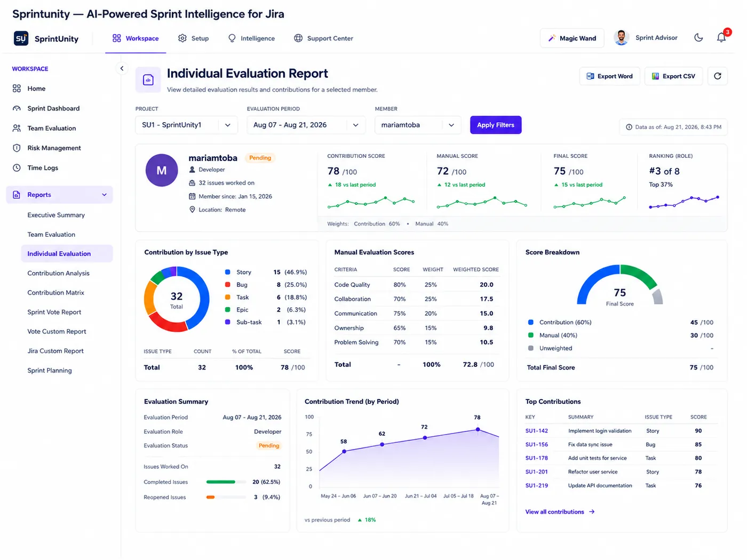Click the Pending status badge by mariamtoba

click(x=260, y=158)
